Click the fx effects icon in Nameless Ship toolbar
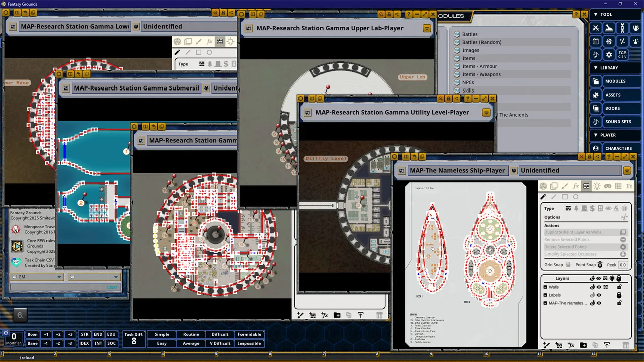 coord(576,186)
